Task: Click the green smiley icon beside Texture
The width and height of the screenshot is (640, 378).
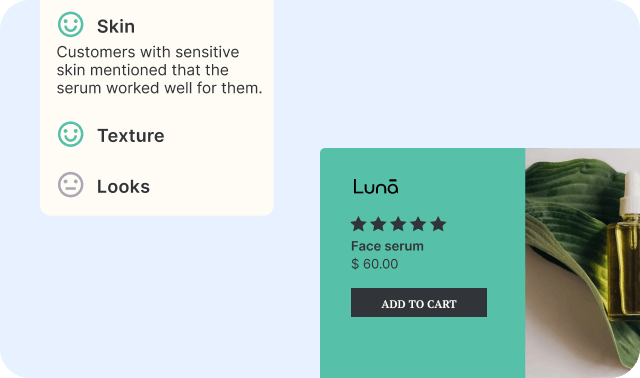Action: point(71,134)
